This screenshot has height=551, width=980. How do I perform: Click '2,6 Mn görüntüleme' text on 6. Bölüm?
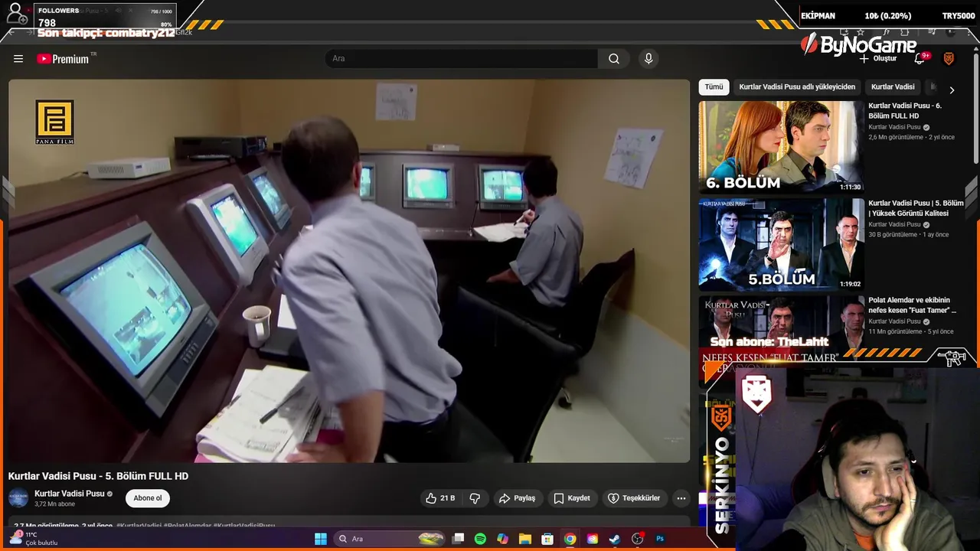tap(896, 138)
